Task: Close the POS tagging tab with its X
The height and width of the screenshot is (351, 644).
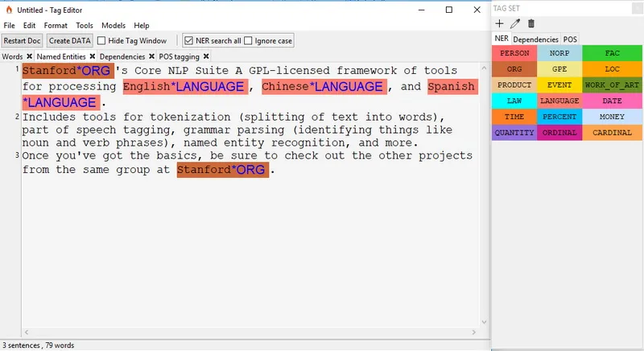Action: [206, 56]
